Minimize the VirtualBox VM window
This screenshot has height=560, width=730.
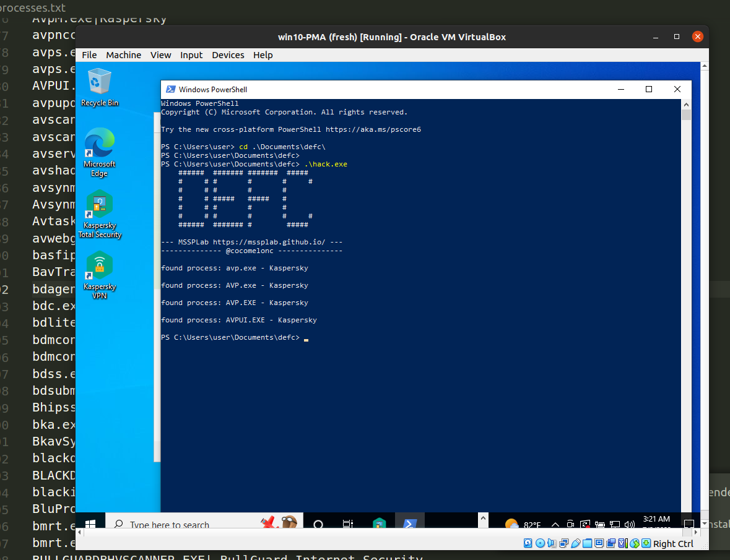point(656,37)
